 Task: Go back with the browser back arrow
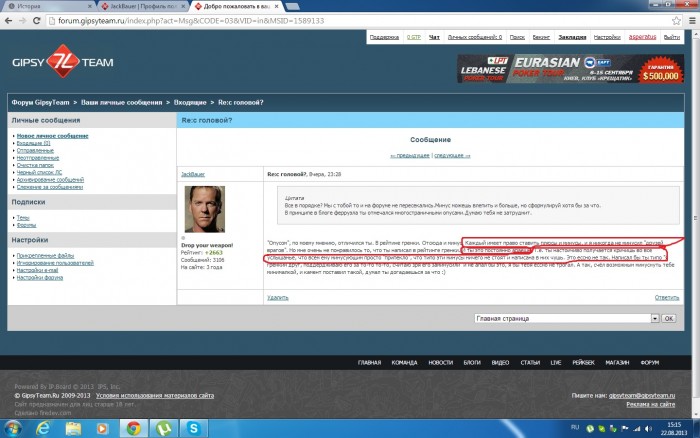(x=8, y=21)
